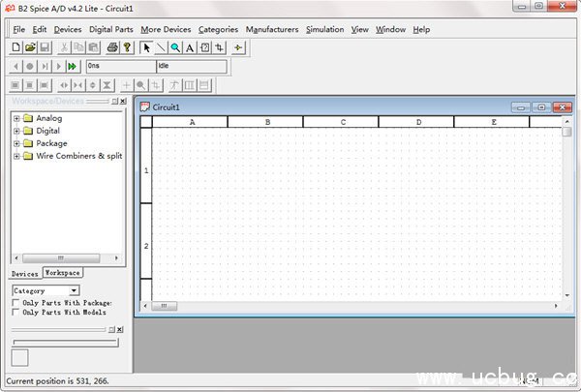Expand the Digital folder

(x=16, y=131)
